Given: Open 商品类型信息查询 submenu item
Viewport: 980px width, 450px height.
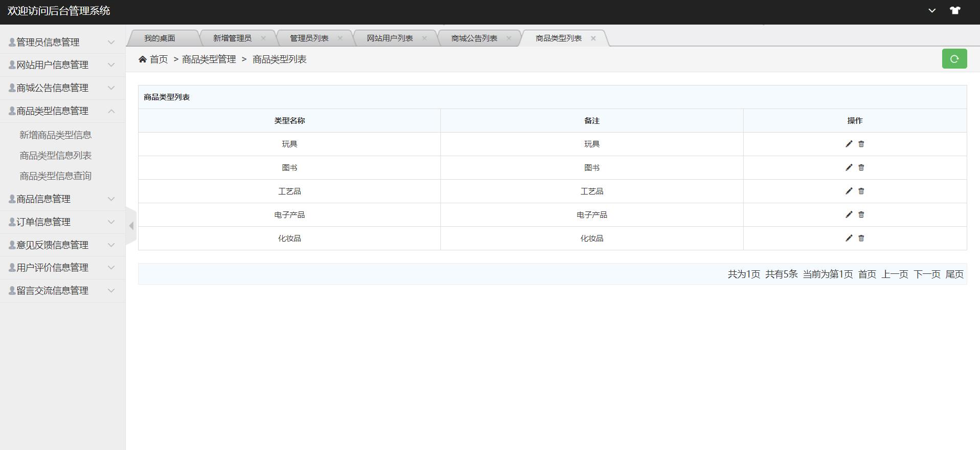Looking at the screenshot, I should coord(55,176).
